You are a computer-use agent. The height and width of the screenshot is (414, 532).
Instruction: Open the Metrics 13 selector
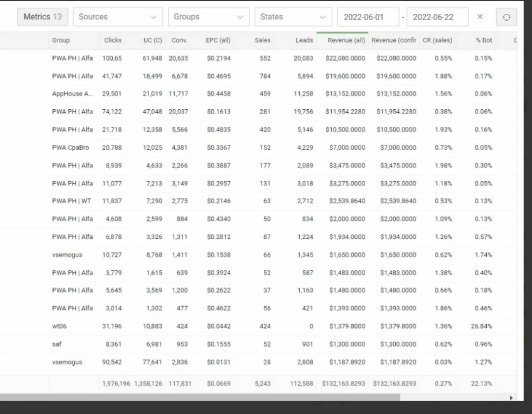pos(43,17)
